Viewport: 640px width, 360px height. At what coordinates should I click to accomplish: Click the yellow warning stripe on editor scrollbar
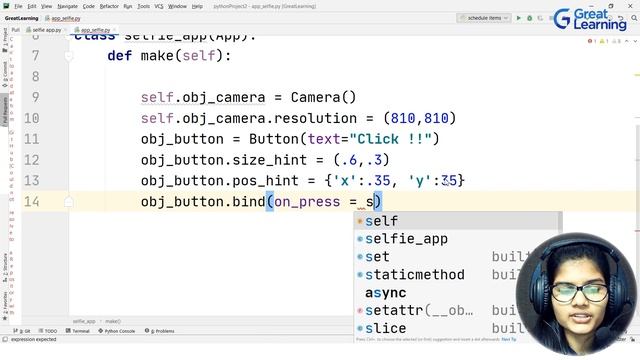[637, 75]
